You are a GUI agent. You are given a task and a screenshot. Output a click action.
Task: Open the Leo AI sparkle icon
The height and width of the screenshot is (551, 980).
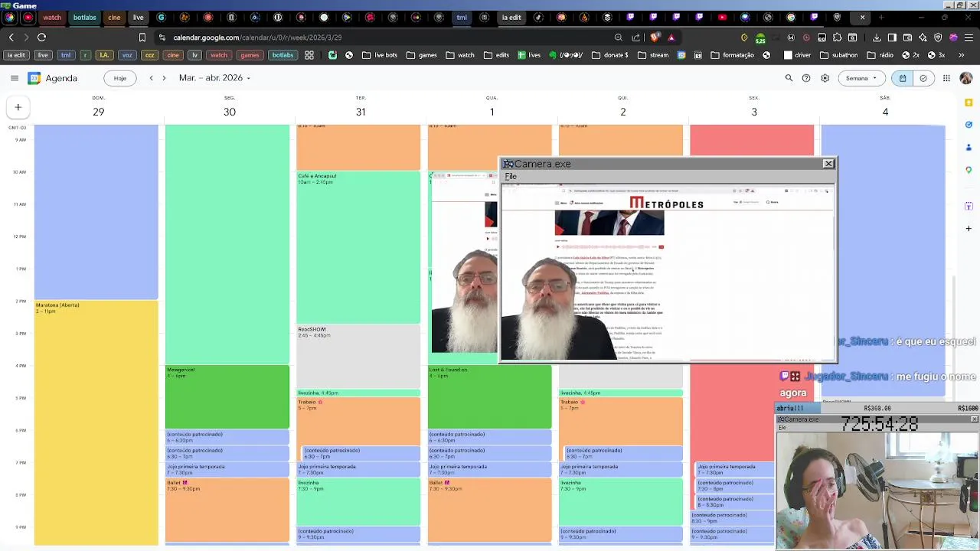pyautogui.click(x=923, y=37)
